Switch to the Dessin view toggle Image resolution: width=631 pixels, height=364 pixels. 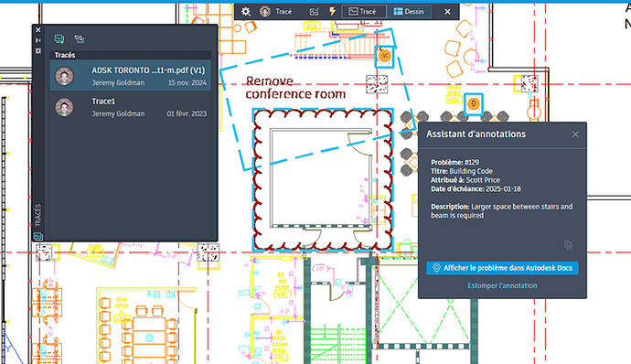tap(410, 12)
